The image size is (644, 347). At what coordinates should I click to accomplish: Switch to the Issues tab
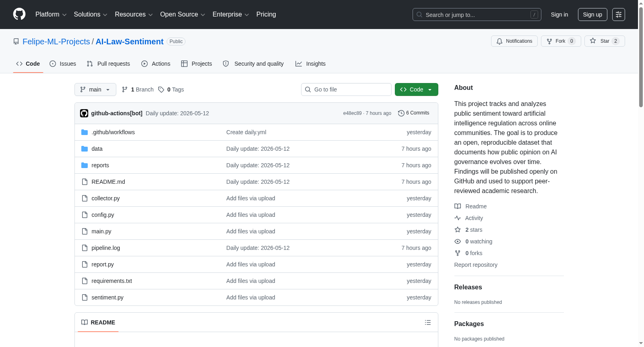pos(63,64)
